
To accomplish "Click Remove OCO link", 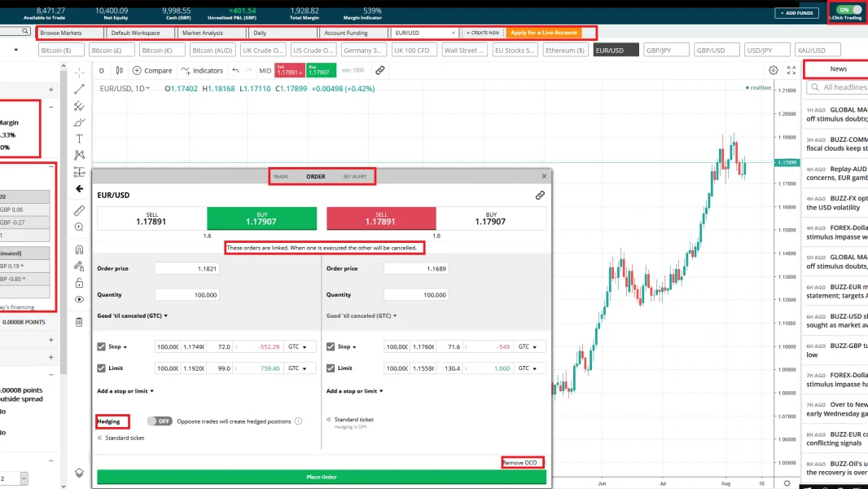I will (x=519, y=462).
